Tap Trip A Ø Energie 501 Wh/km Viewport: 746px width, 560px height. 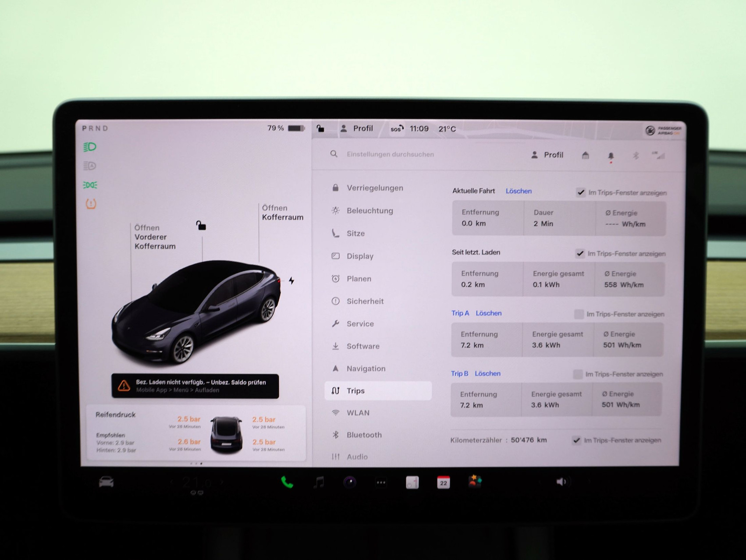click(x=628, y=340)
